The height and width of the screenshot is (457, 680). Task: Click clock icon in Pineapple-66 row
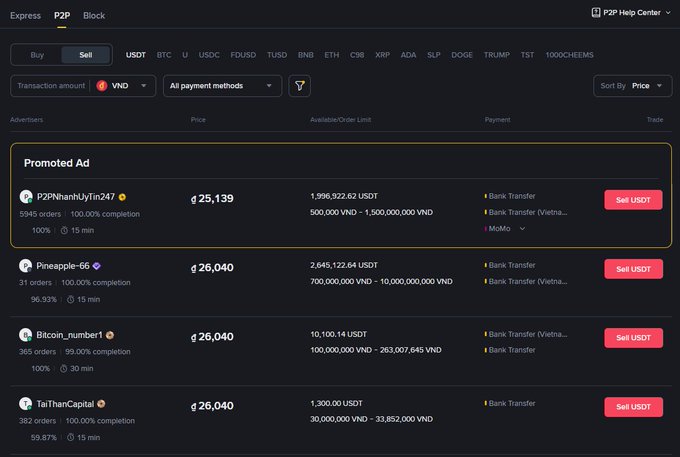[70, 300]
